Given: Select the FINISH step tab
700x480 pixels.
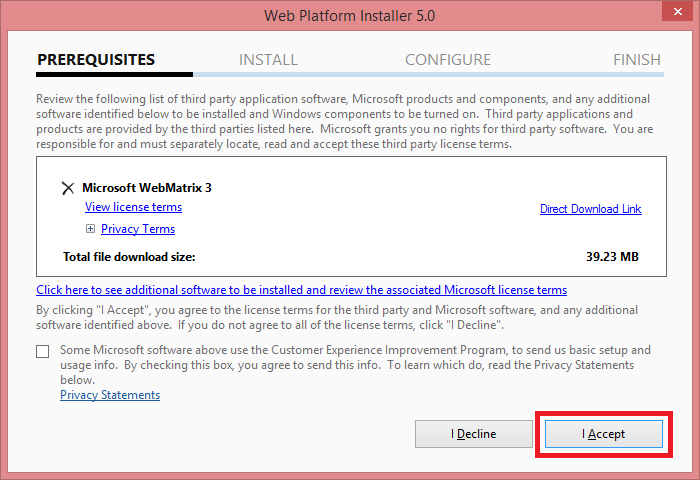Looking at the screenshot, I should coord(637,59).
